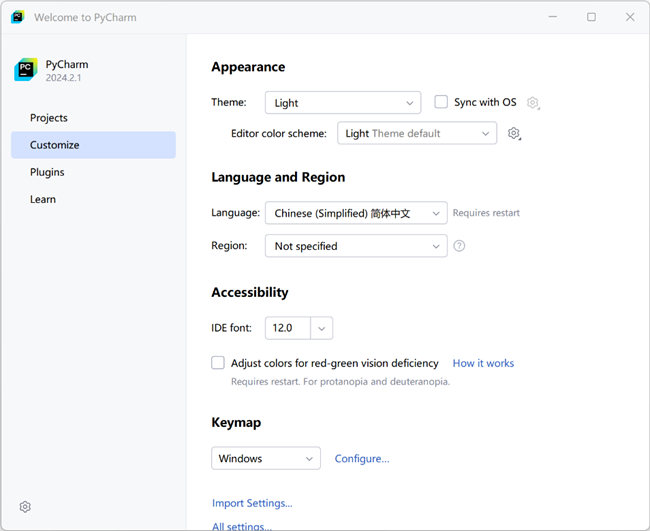
Task: Maximize the Welcome to PyCharm window
Action: (x=591, y=17)
